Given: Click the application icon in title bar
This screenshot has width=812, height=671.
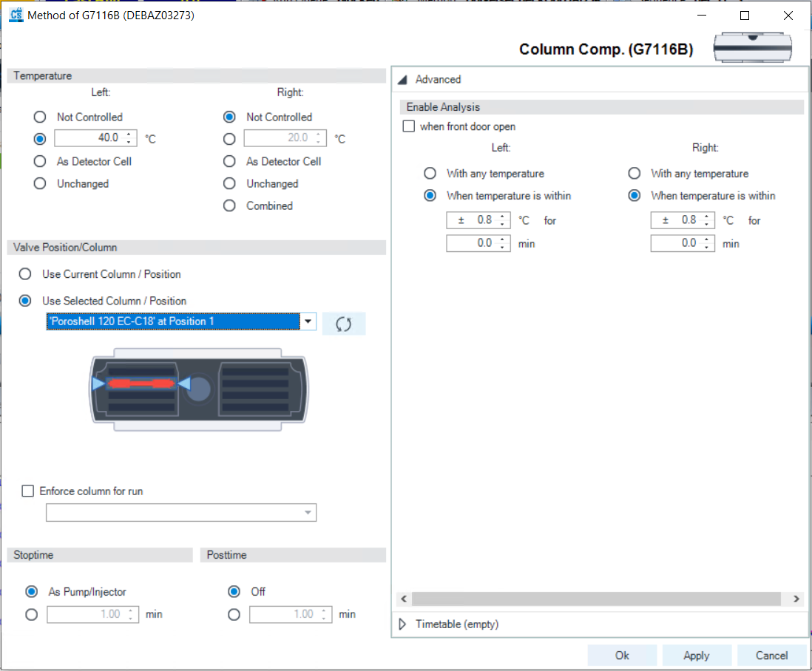Looking at the screenshot, I should tap(15, 16).
